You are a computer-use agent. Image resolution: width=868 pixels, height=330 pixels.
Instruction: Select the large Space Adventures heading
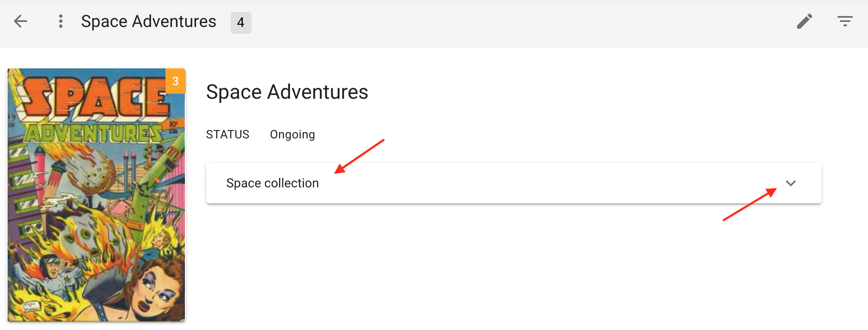[287, 92]
